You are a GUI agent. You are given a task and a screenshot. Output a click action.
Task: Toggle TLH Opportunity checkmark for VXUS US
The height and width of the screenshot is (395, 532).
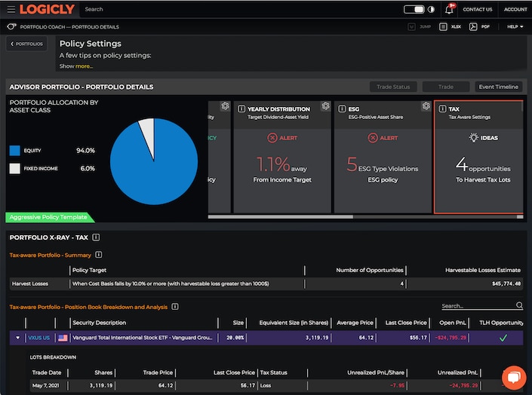[x=503, y=338]
